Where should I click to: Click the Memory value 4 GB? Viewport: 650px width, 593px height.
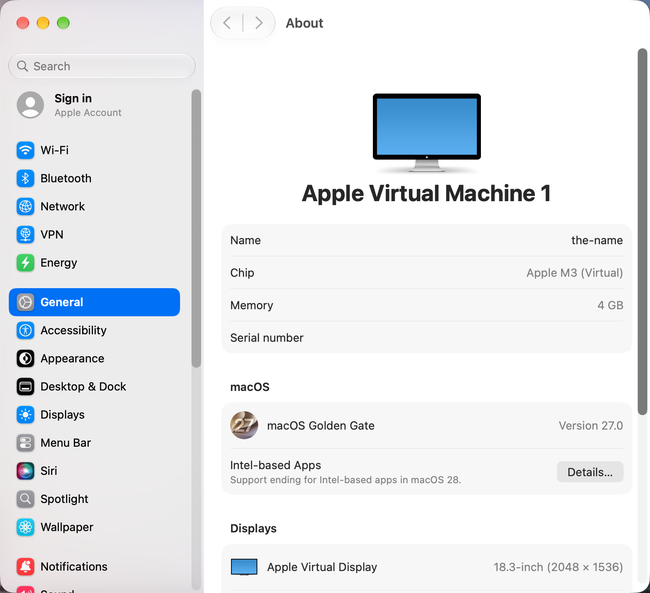pyautogui.click(x=610, y=305)
